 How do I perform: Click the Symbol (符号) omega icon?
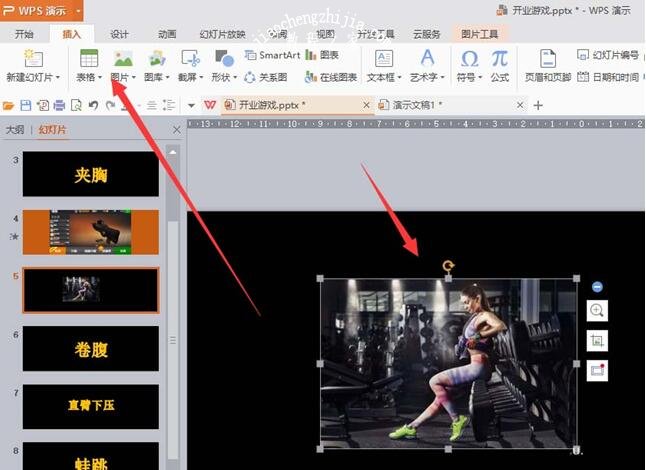point(470,58)
